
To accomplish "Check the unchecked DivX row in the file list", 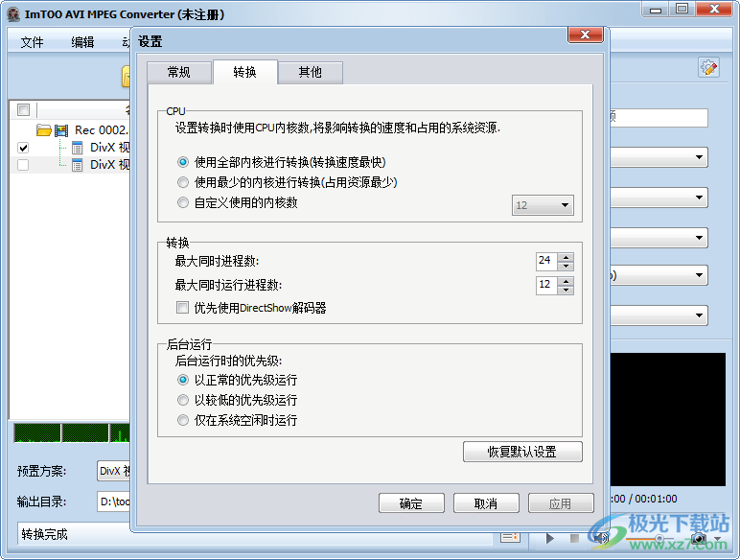I will pyautogui.click(x=23, y=165).
